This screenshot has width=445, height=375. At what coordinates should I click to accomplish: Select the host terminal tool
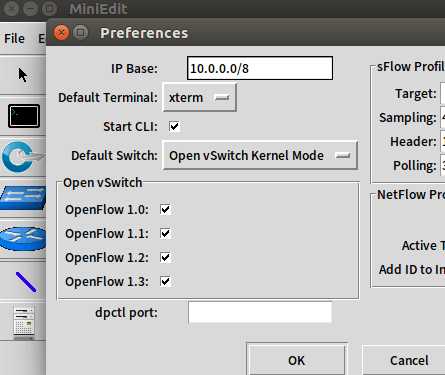pyautogui.click(x=24, y=116)
